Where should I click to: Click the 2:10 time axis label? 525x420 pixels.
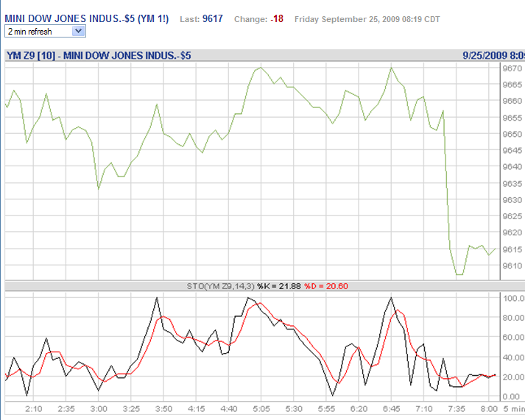pos(34,409)
